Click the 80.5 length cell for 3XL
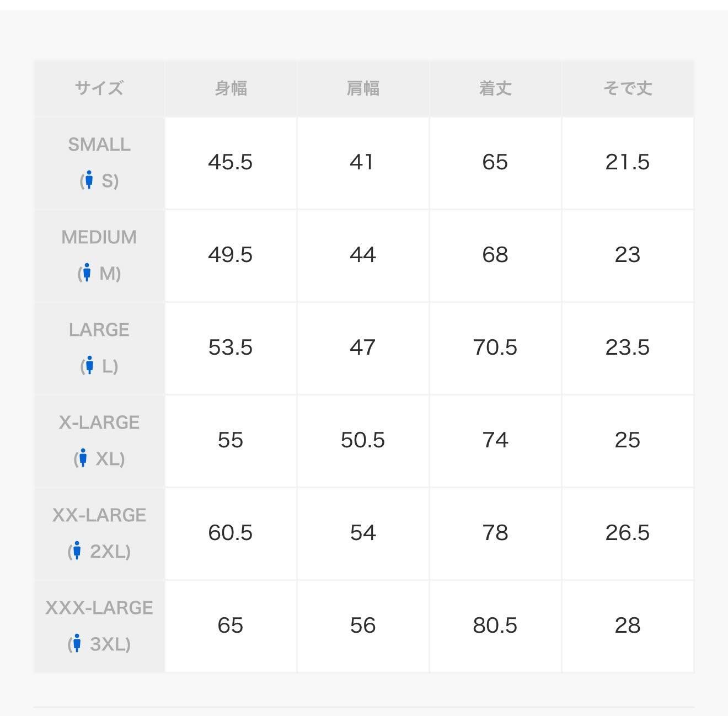 [495, 626]
